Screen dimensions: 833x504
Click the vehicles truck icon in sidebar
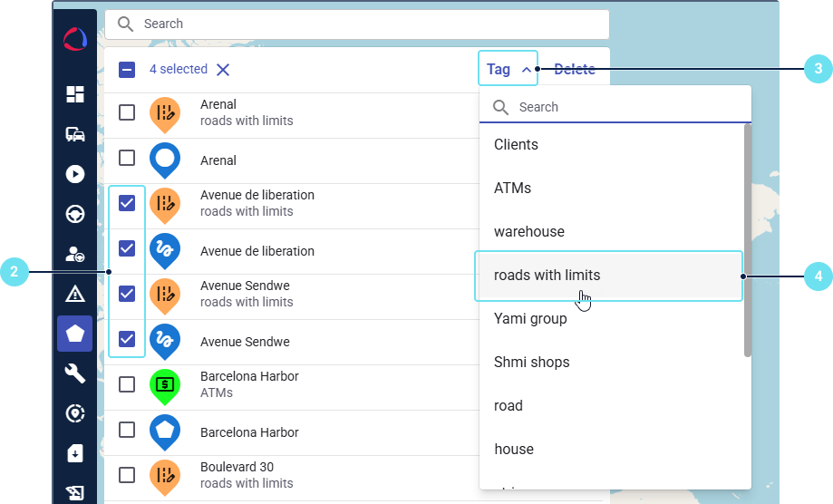click(75, 134)
